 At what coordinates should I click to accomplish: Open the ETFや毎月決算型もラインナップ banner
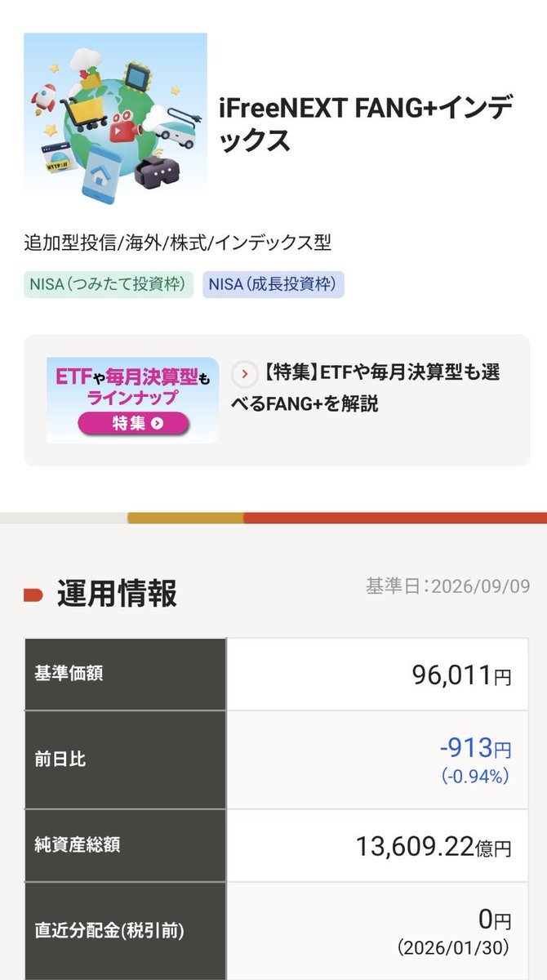pyautogui.click(x=132, y=400)
